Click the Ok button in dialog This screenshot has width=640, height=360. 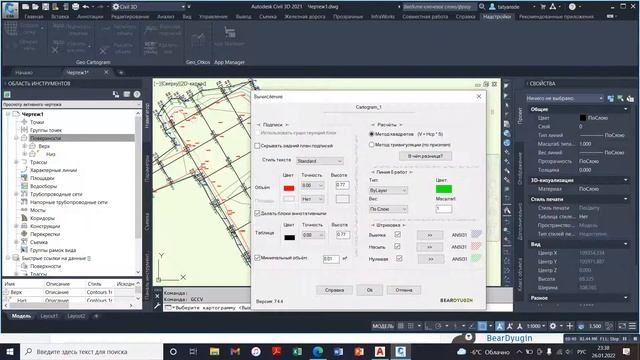[x=370, y=290]
